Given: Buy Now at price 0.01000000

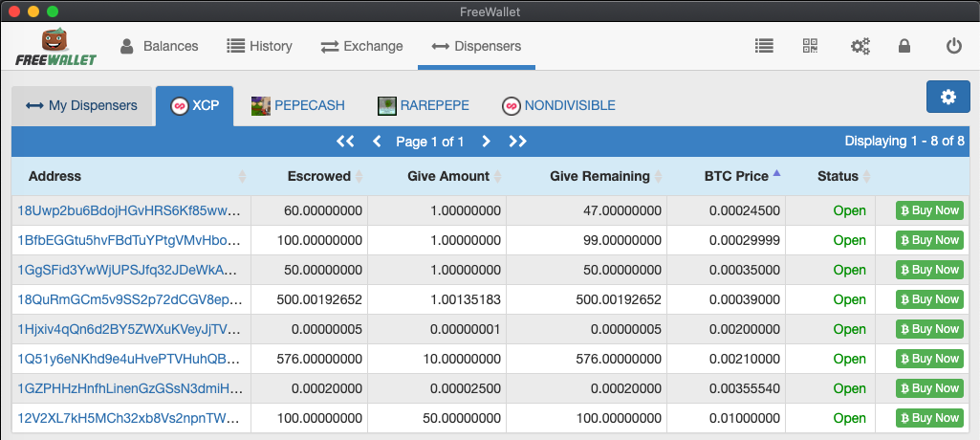Looking at the screenshot, I should click(x=929, y=418).
